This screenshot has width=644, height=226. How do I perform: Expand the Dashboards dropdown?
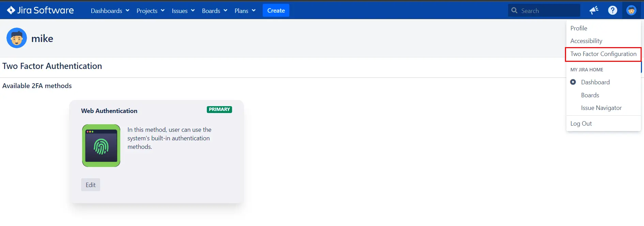110,11
